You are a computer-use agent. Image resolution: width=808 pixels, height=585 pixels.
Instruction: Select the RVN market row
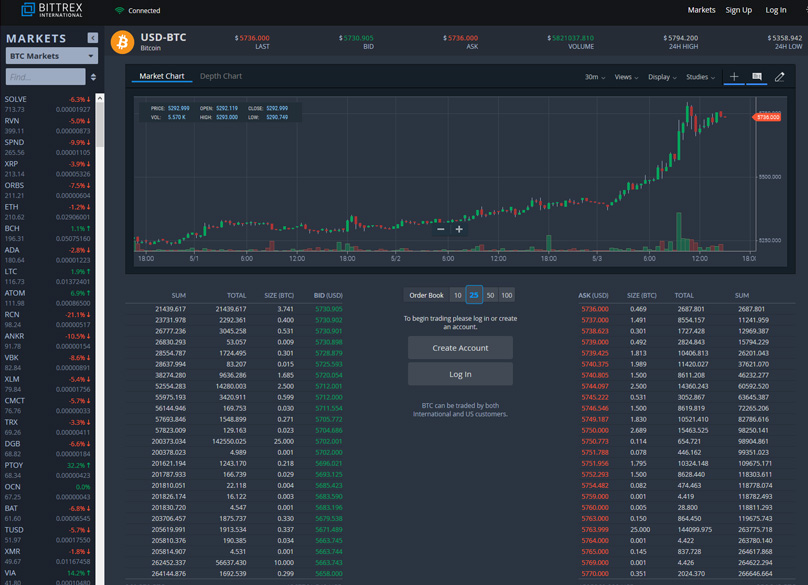(x=47, y=126)
